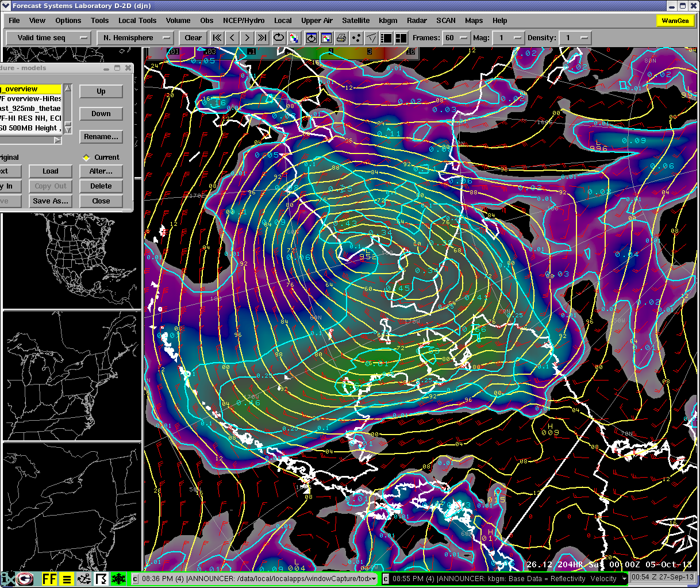Viewport: 700px width, 588px height.
Task: Toggle animation looping icon
Action: tap(279, 38)
